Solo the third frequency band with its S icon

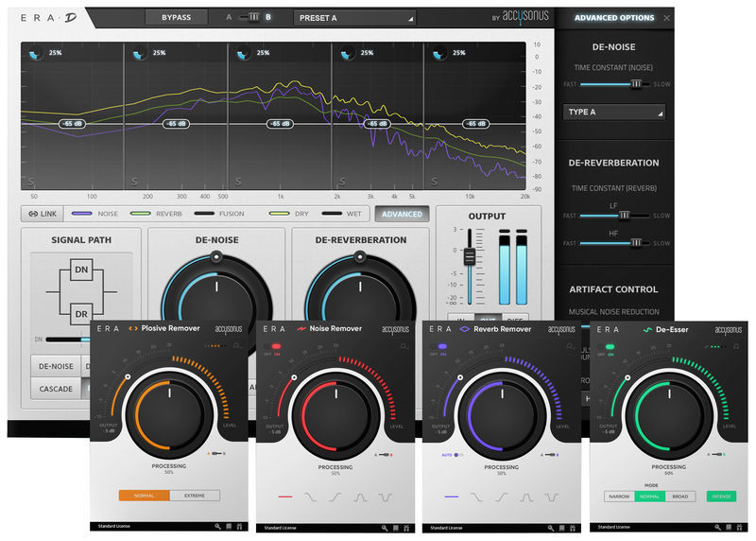pos(238,182)
